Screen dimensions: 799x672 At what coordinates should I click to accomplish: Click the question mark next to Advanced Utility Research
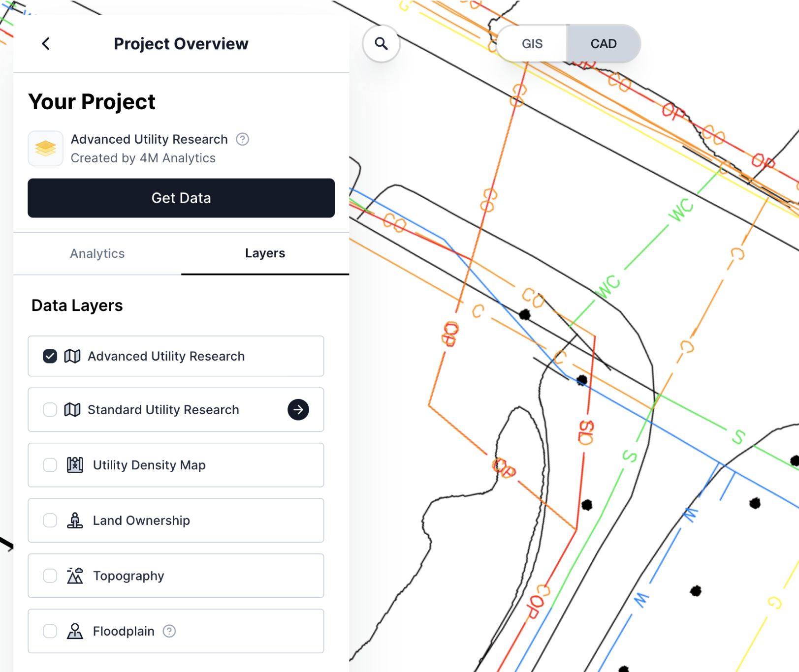point(242,139)
